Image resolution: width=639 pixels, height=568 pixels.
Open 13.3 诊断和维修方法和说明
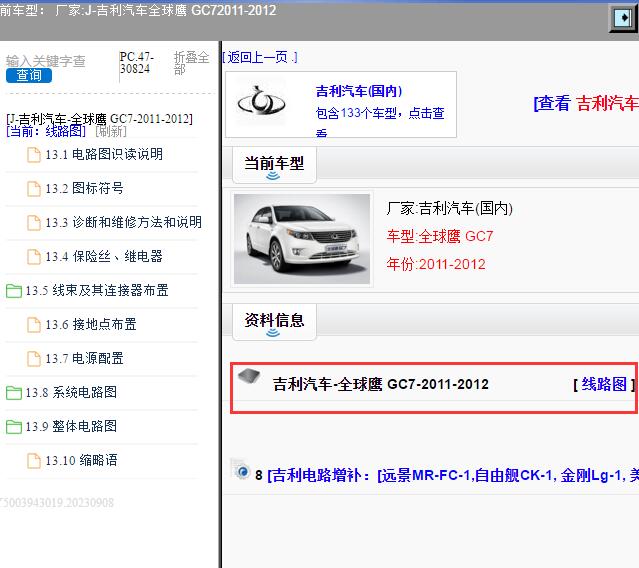coord(123,222)
